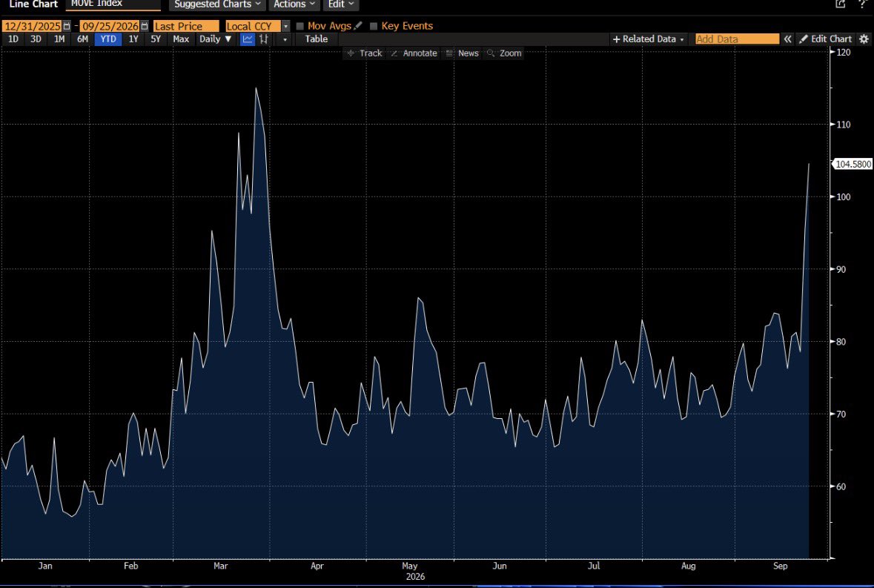Click the start date 12/31/2025 field

click(x=33, y=26)
